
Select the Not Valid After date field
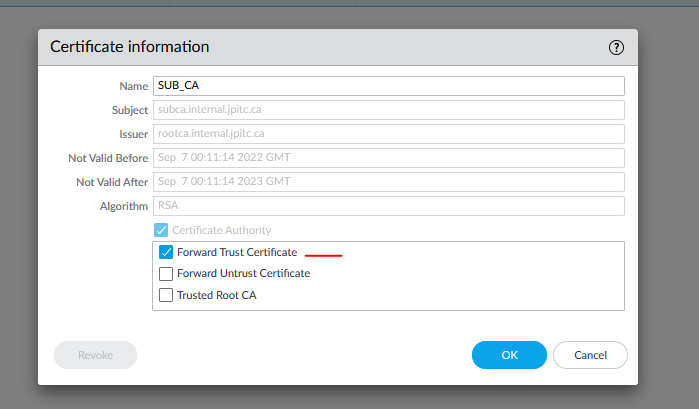click(x=388, y=182)
